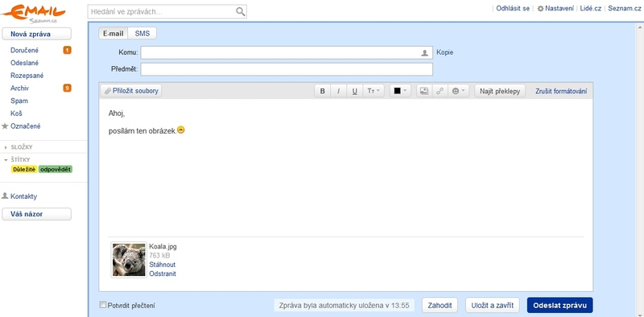Apply bold formatting with B icon

tap(323, 91)
